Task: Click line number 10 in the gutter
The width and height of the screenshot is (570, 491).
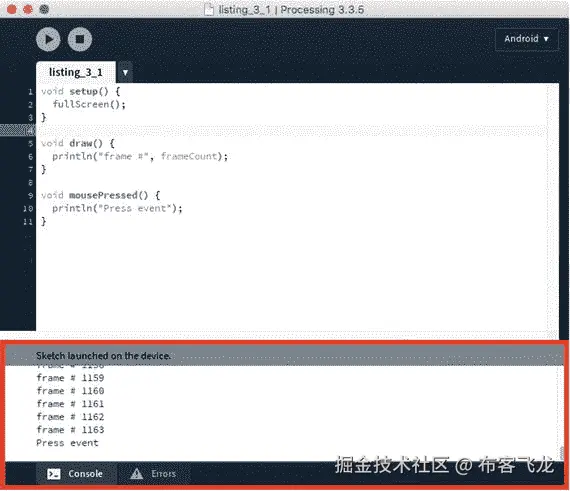Action: pyautogui.click(x=28, y=209)
